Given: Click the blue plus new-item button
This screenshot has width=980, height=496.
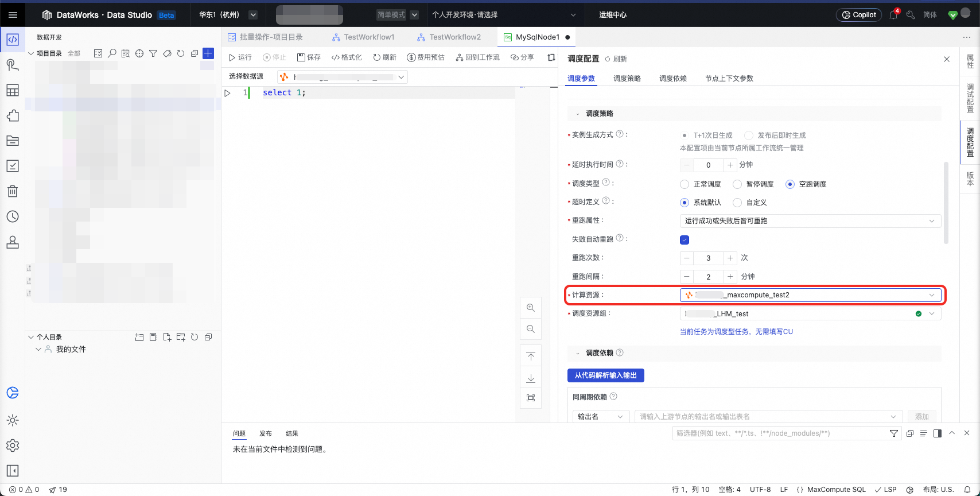Looking at the screenshot, I should [x=208, y=53].
